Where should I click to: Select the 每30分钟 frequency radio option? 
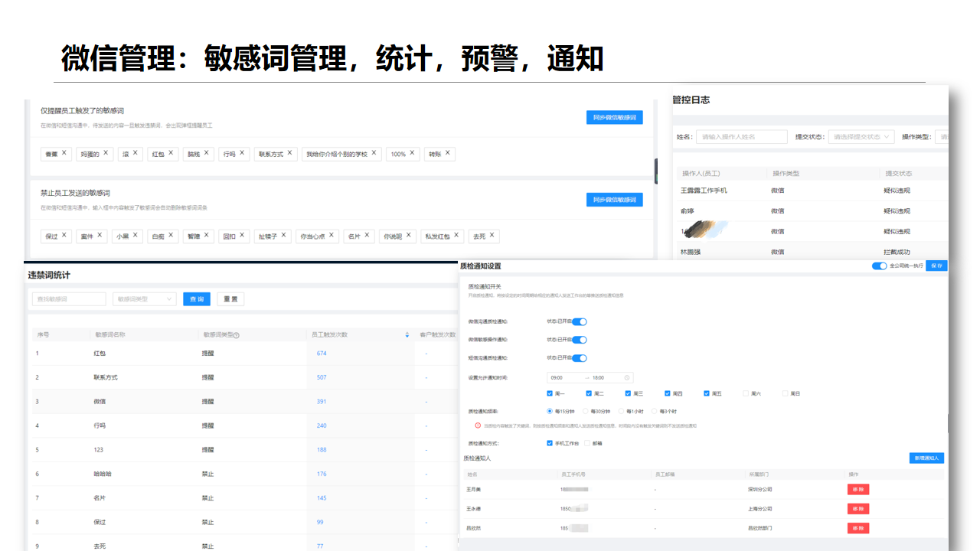point(586,411)
